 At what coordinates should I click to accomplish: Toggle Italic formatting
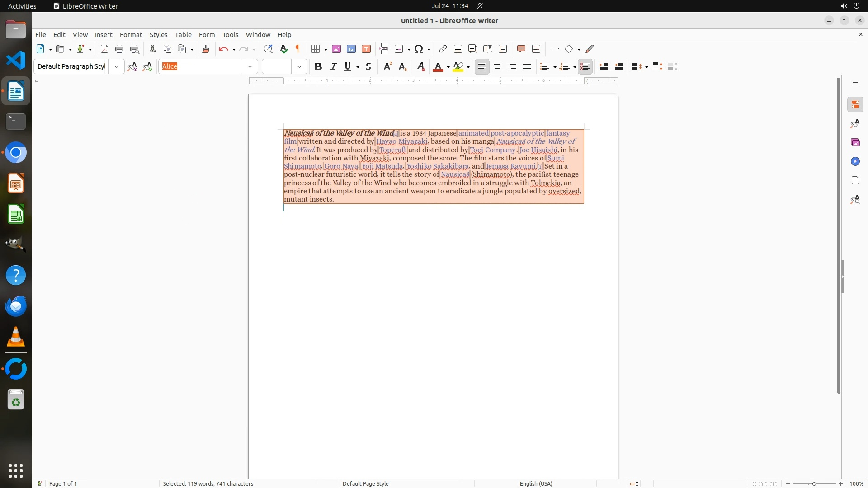tap(333, 66)
